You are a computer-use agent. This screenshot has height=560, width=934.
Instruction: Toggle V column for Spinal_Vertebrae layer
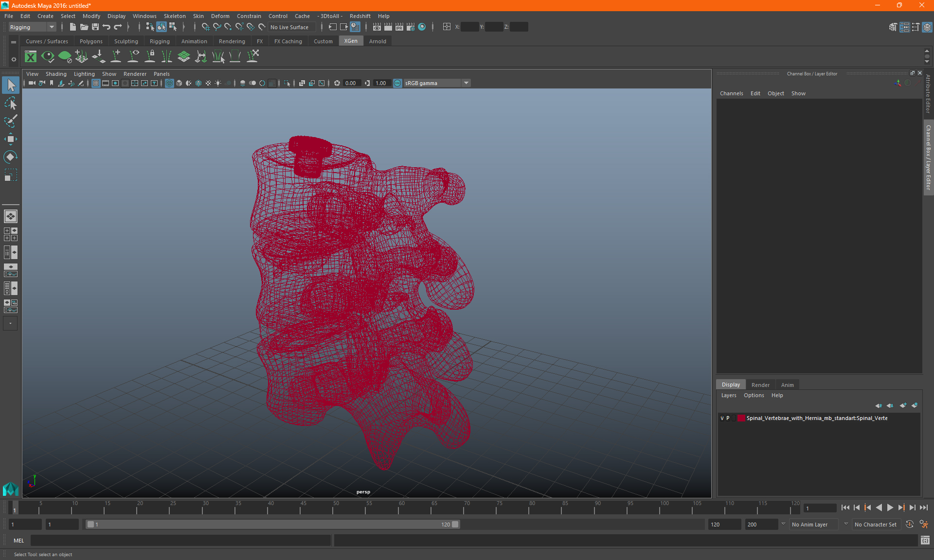click(721, 418)
